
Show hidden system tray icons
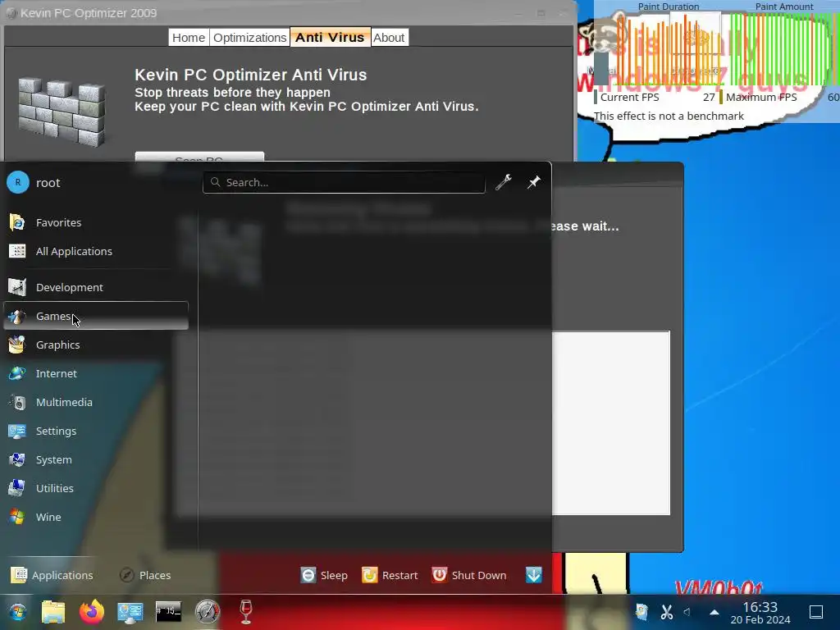point(714,612)
